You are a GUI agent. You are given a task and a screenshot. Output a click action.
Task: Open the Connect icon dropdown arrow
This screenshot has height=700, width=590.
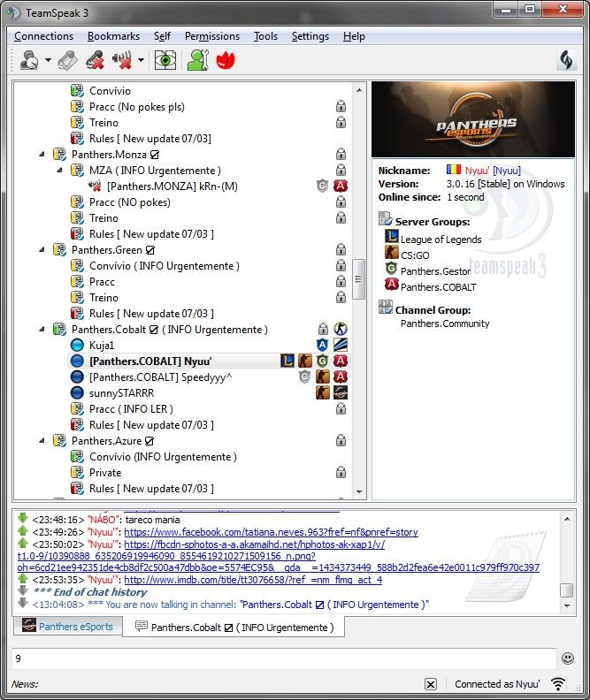[49, 61]
